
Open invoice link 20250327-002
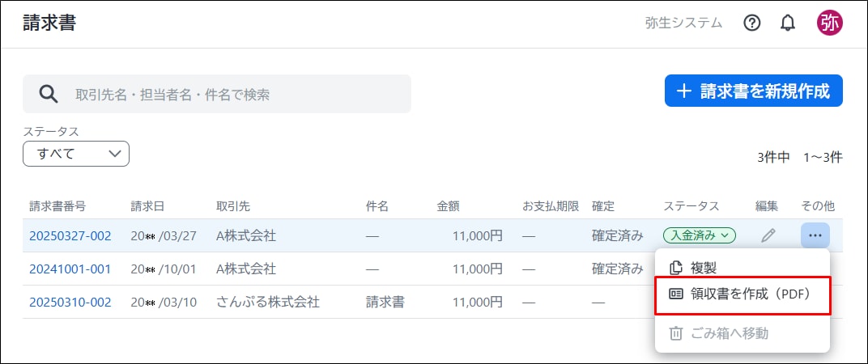point(70,236)
